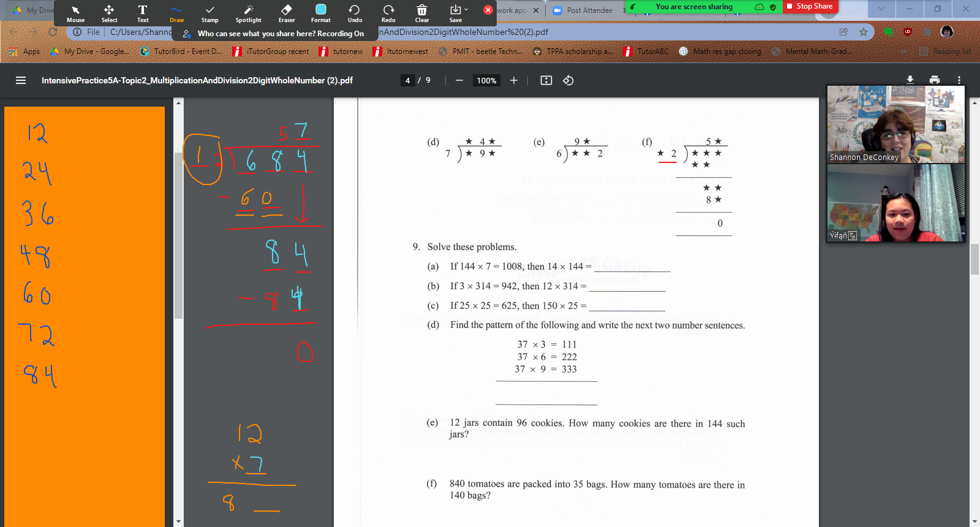980x527 pixels.
Task: Open the Format options
Action: 321,13
